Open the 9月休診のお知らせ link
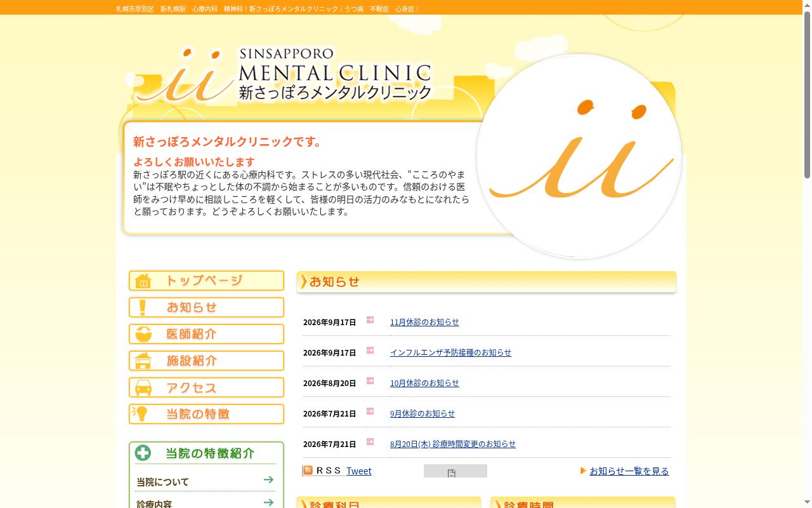Screen dimensions: 812x508 click(x=422, y=413)
